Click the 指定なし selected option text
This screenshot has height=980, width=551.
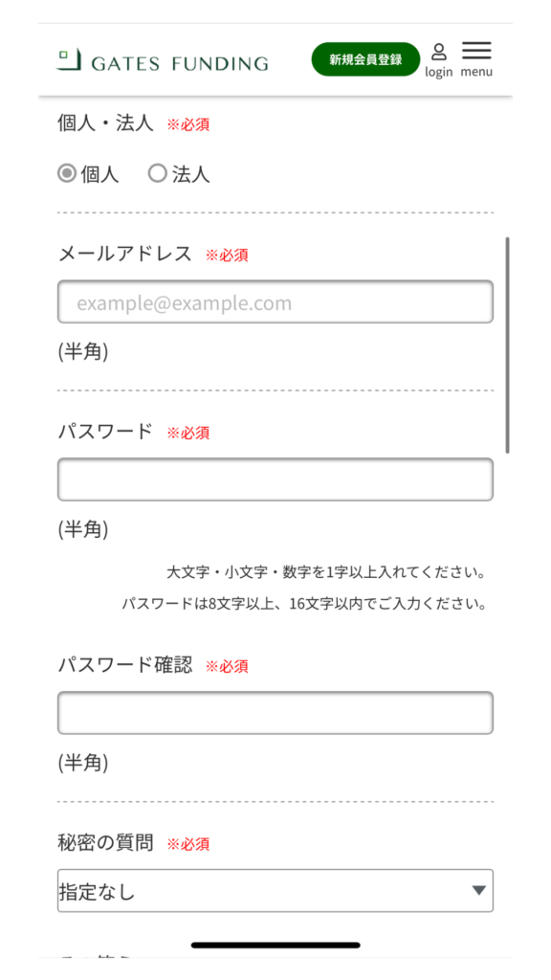tap(97, 892)
